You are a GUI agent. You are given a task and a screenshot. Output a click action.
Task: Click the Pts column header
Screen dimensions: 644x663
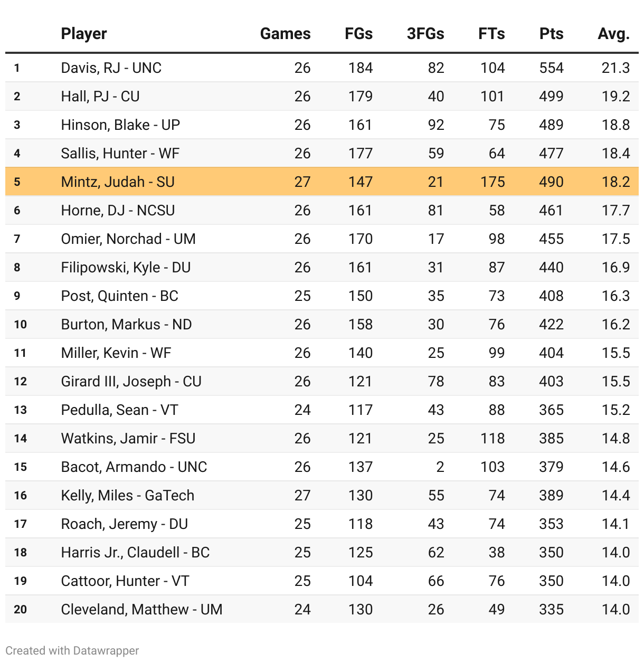pos(551,34)
